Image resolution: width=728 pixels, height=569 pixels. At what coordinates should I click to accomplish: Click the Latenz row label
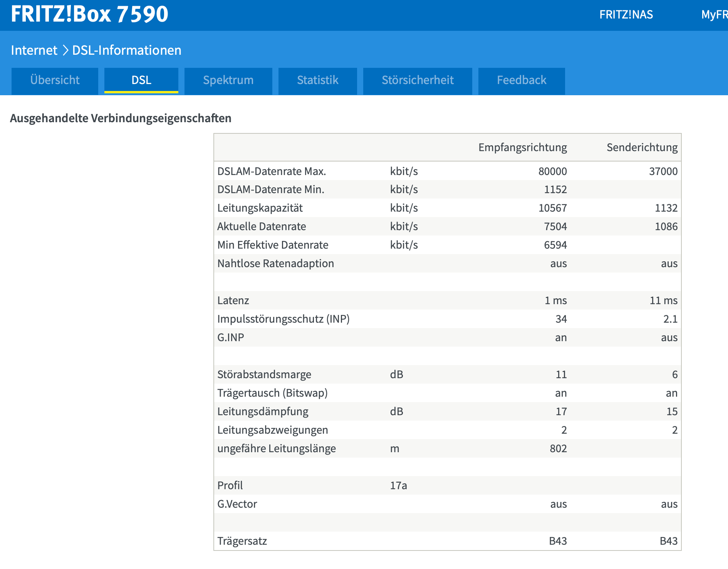coord(233,301)
